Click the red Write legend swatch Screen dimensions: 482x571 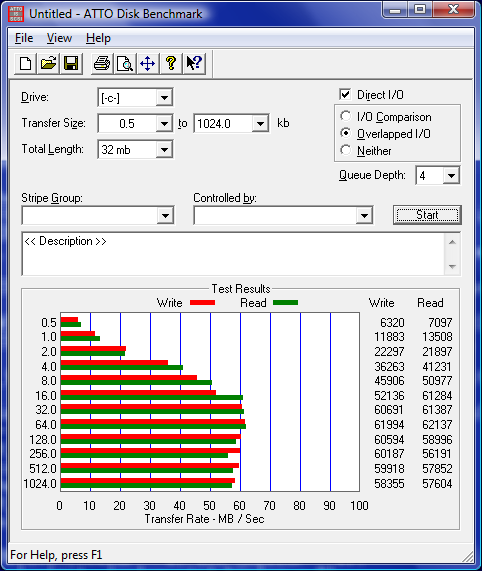tap(202, 303)
